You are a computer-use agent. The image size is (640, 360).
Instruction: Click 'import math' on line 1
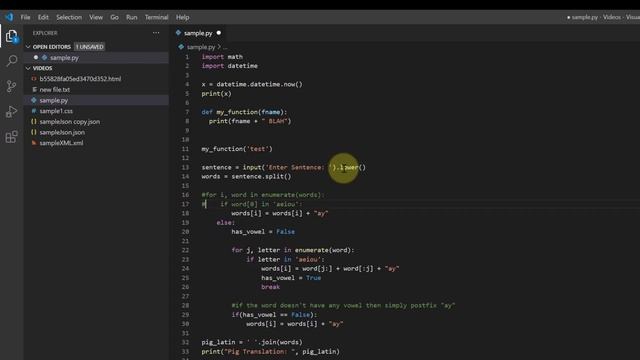coord(222,57)
